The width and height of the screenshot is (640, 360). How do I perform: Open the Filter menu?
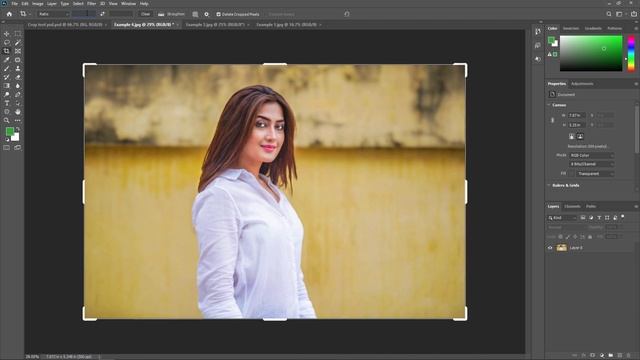click(91, 4)
